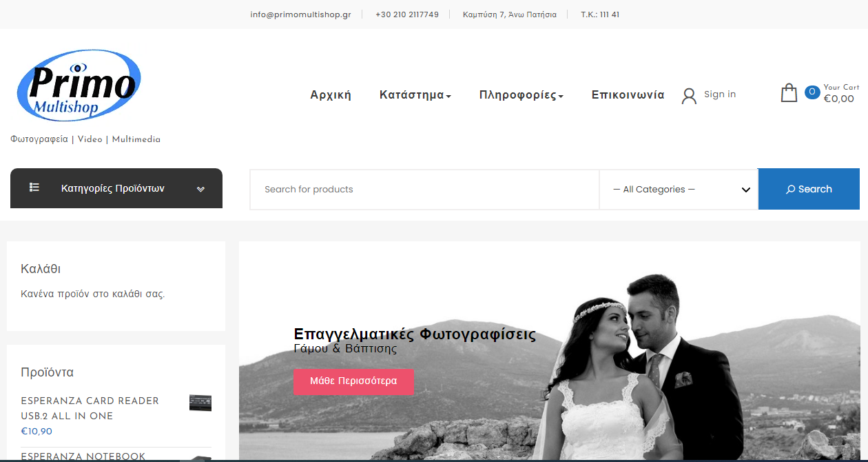868x462 pixels.
Task: Click the Esperanza card reader thumbnail
Action: coord(200,403)
